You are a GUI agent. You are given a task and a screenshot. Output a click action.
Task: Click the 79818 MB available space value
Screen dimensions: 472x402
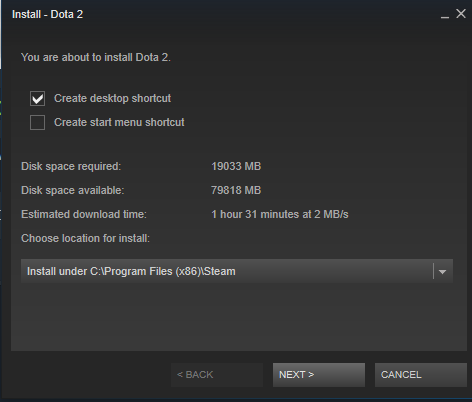pyautogui.click(x=236, y=190)
